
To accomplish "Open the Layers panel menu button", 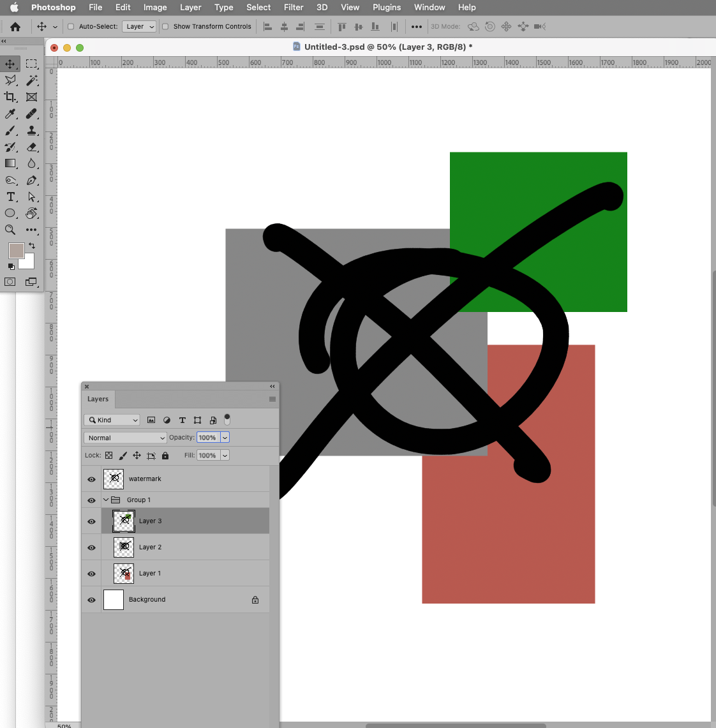I will pyautogui.click(x=272, y=398).
